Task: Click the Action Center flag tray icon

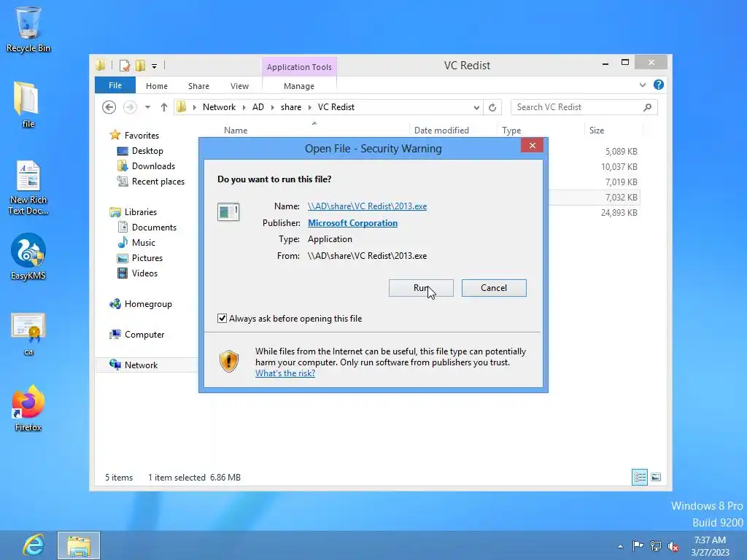Action: click(x=638, y=545)
